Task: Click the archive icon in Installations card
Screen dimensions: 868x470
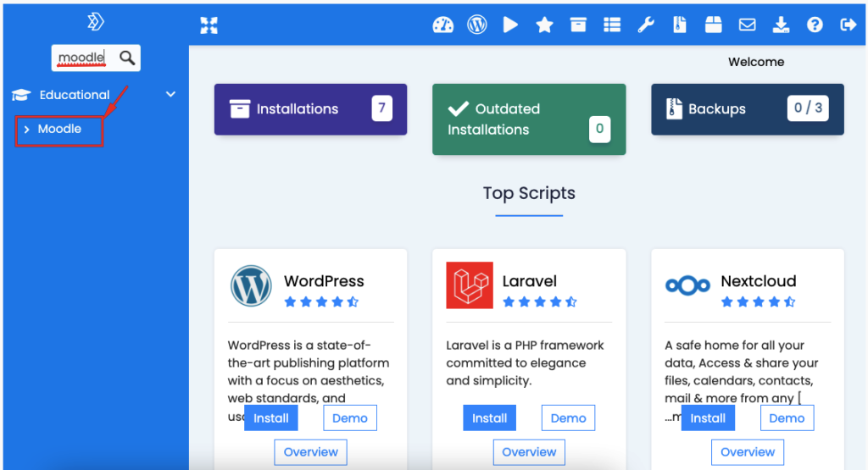Action: coord(240,109)
